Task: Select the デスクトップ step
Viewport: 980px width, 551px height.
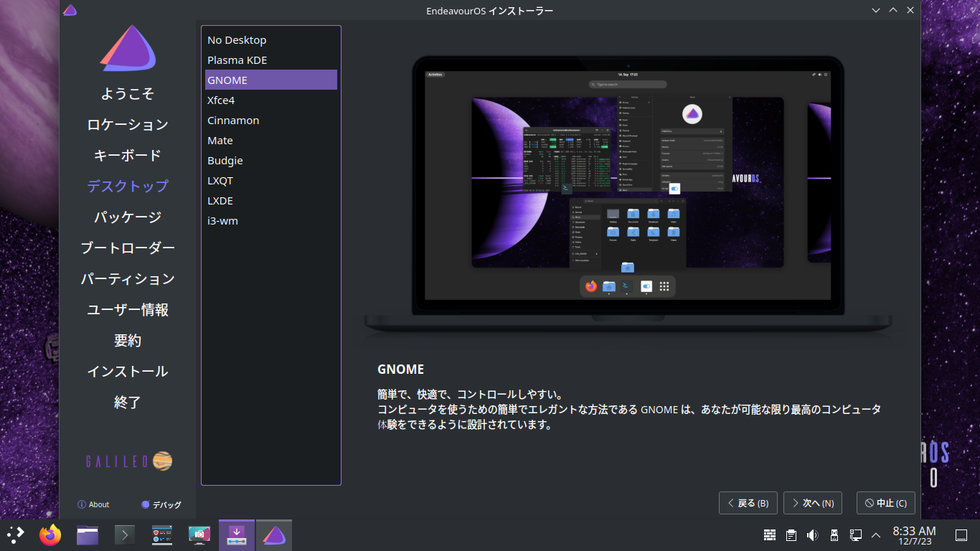Action: (128, 187)
